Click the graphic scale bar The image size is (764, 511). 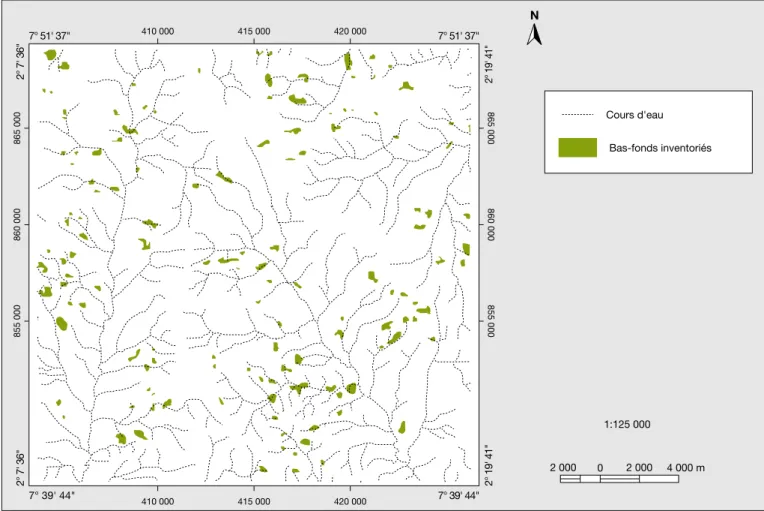[x=619, y=479]
